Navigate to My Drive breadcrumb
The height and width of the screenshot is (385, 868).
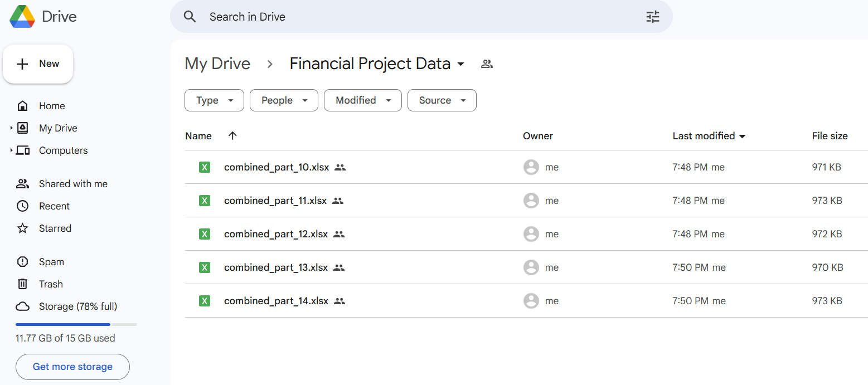217,64
